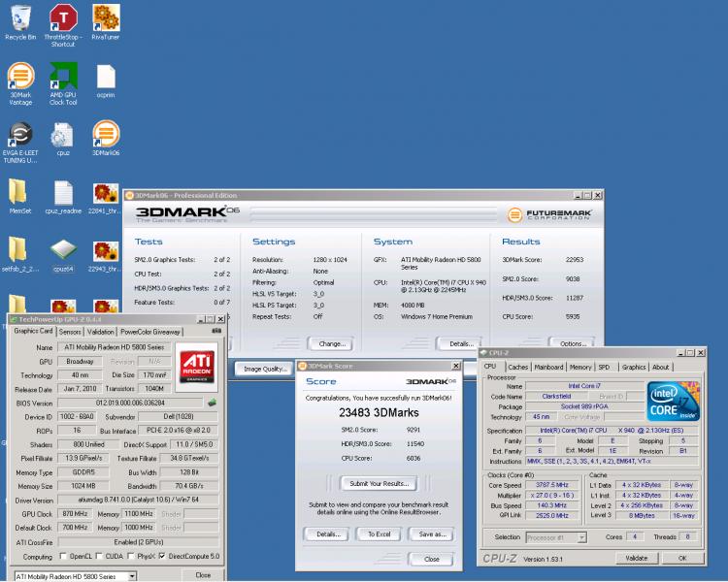Screen dimensions: 728x582
Task: Click the BIOS Version value field
Action: coord(130,403)
